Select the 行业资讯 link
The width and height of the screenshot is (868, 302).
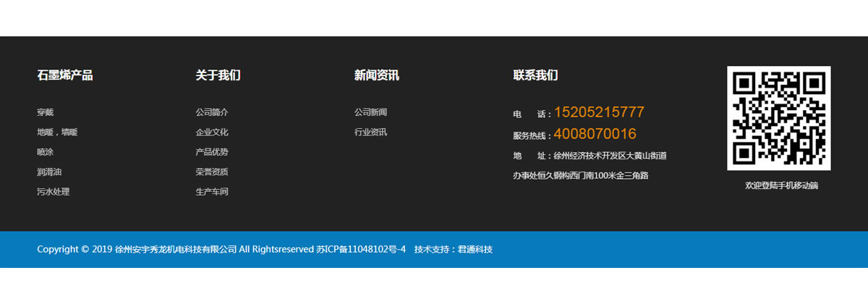point(370,133)
